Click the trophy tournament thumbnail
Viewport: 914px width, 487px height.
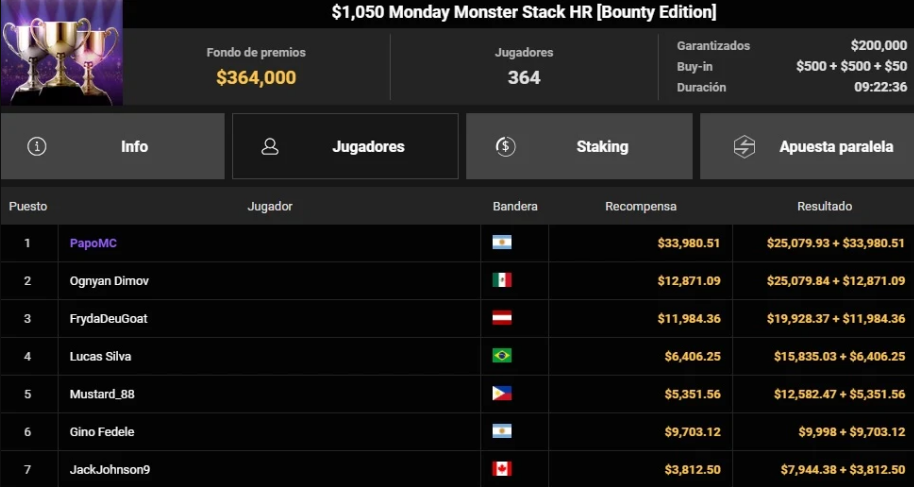coord(61,52)
